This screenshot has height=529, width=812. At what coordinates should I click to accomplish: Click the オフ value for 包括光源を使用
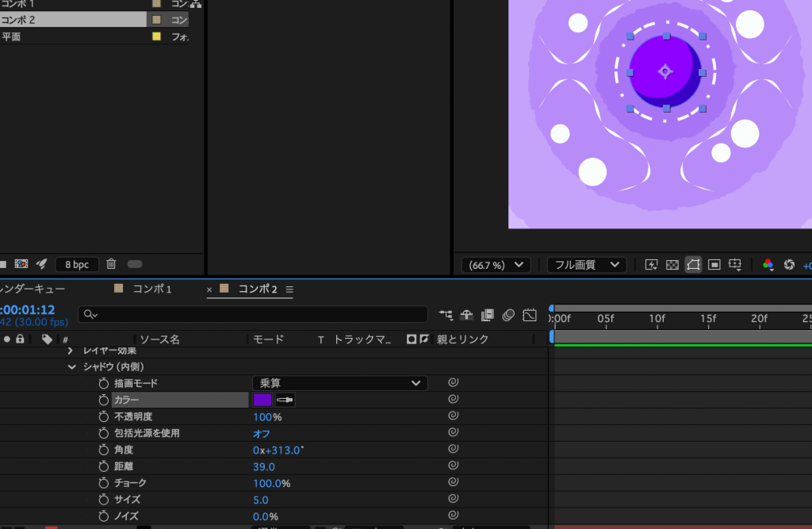click(262, 434)
